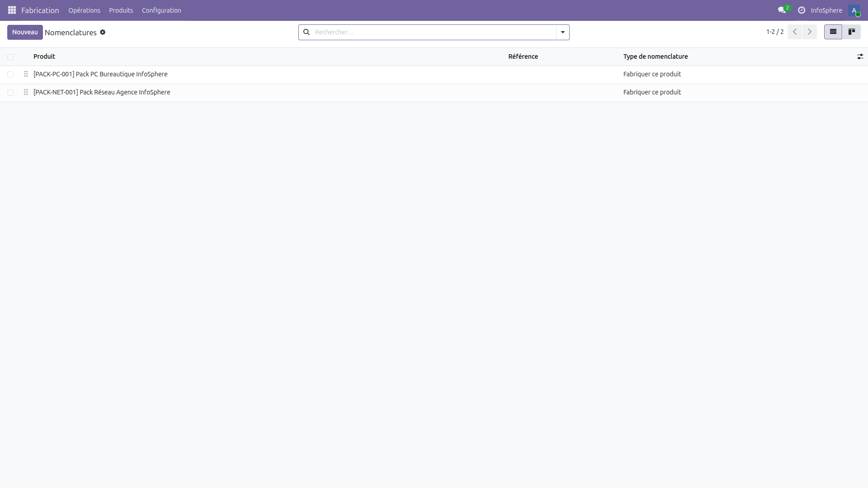Check the PACK-PC-001 row checkbox
This screenshot has width=868, height=488.
[x=10, y=74]
